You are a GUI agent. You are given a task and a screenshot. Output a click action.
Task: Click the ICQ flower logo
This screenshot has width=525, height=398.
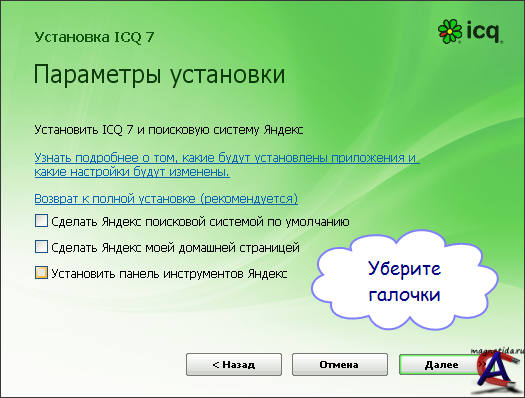[450, 31]
